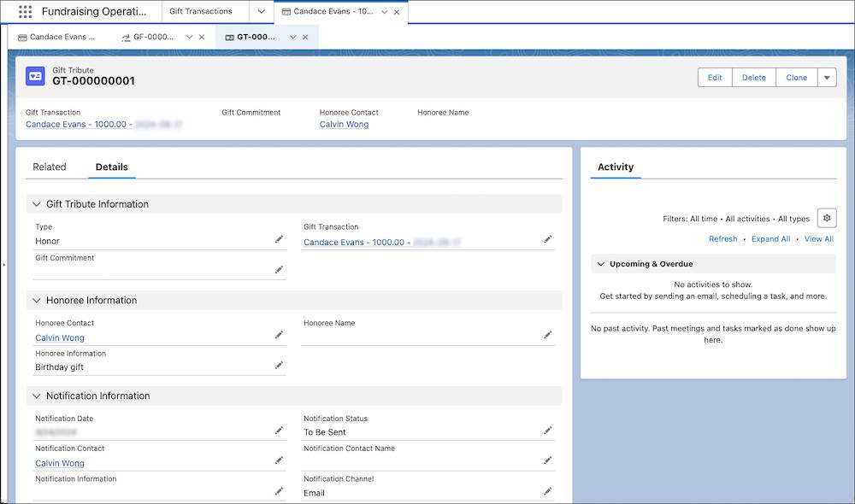
Task: Edit the Notification Contact pencil icon
Action: point(280,460)
